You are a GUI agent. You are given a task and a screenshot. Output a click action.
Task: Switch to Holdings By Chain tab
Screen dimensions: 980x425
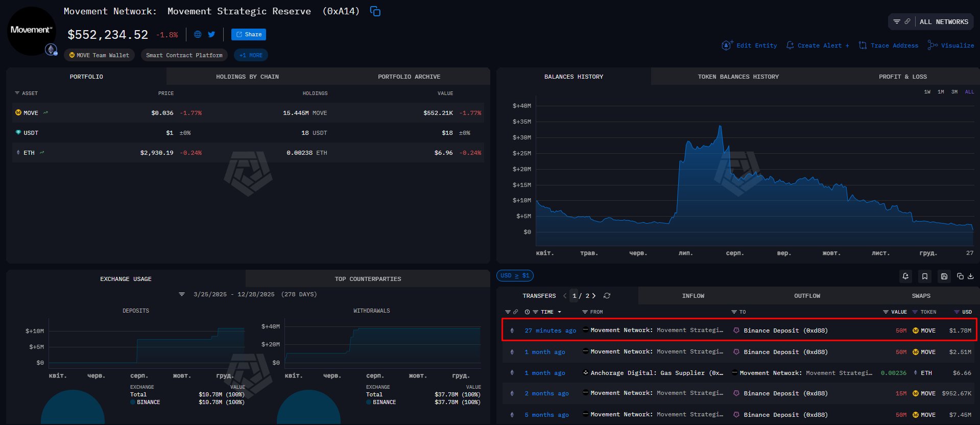[247, 77]
